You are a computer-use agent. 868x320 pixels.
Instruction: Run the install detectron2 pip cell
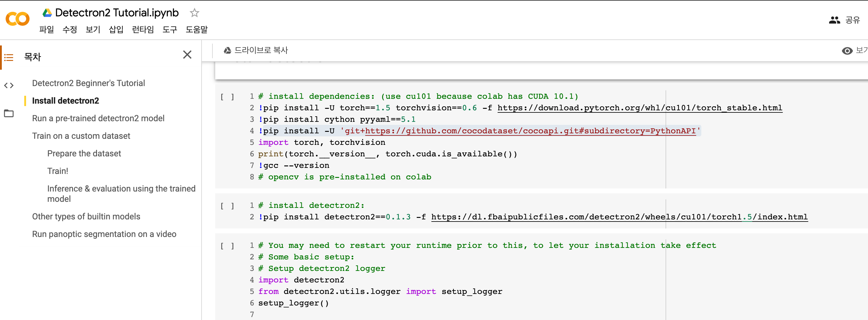click(227, 206)
